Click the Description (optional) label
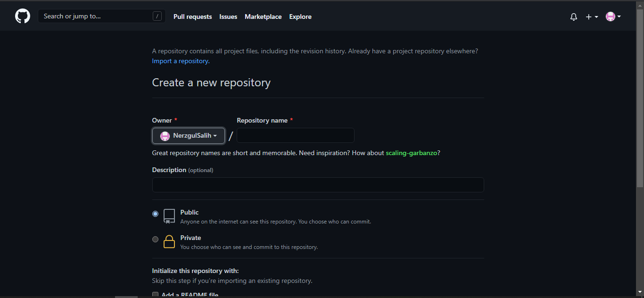The image size is (644, 298). [x=182, y=170]
